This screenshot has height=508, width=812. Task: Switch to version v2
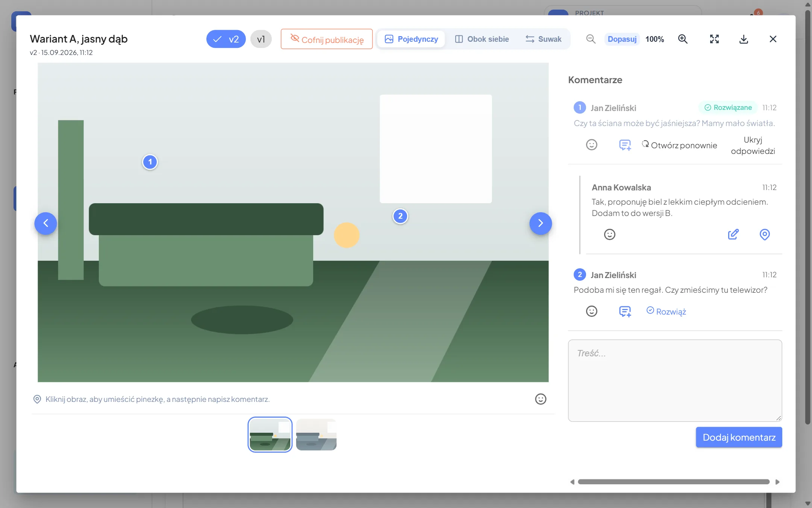coord(226,39)
